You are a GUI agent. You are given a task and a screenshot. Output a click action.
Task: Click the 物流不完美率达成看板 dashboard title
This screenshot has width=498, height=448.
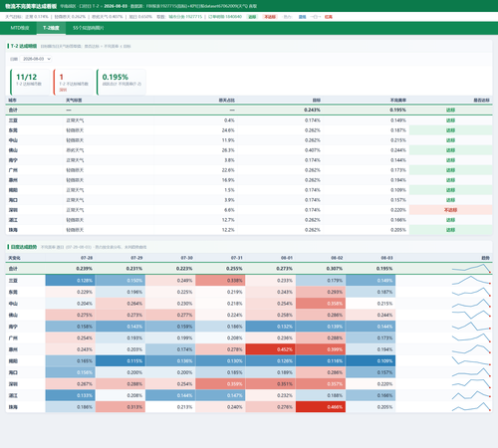pos(31,6)
